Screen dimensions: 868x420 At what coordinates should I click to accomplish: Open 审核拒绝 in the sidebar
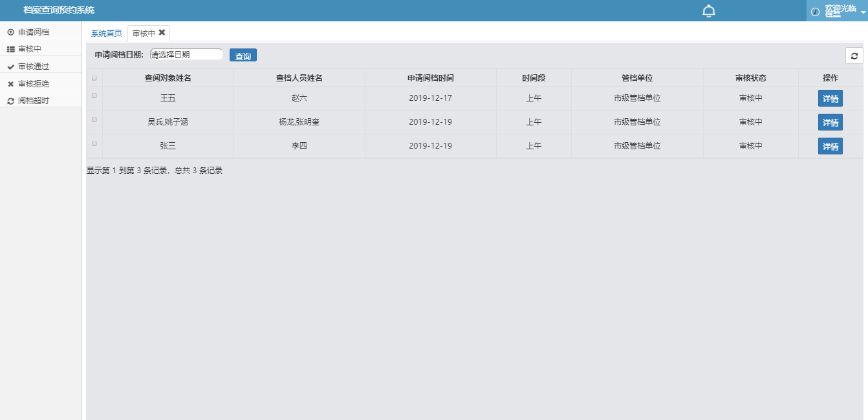34,84
